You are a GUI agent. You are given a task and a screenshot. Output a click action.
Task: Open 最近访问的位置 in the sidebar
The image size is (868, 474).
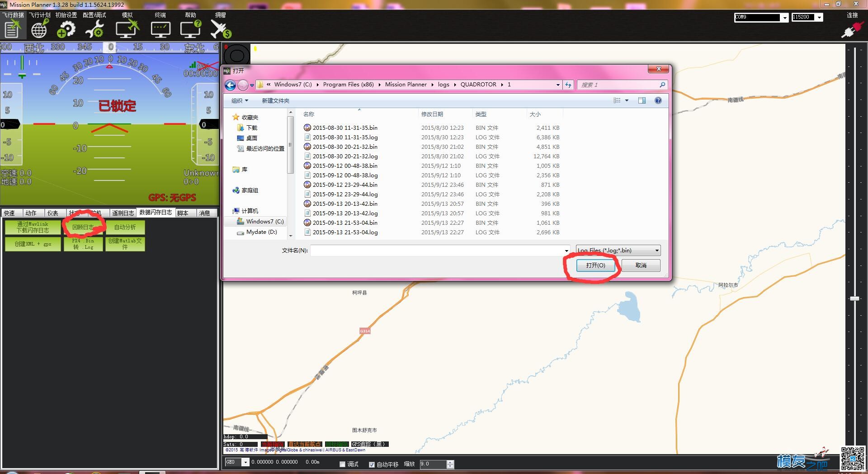click(x=261, y=148)
